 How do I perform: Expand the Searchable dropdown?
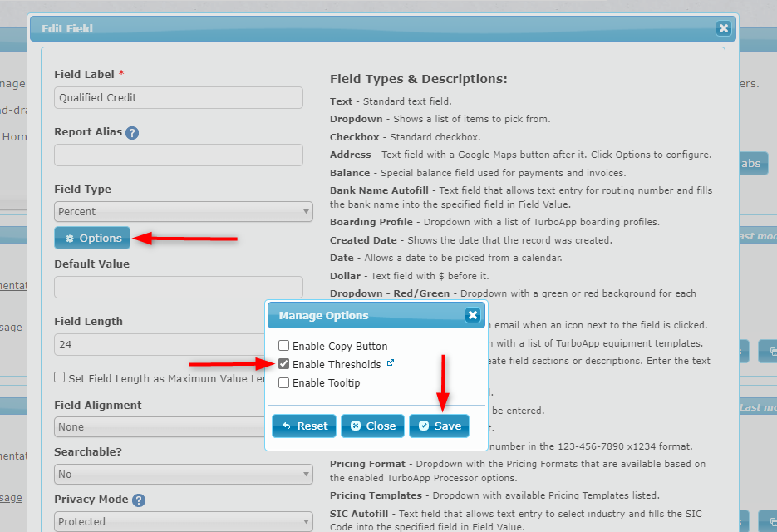pos(183,474)
